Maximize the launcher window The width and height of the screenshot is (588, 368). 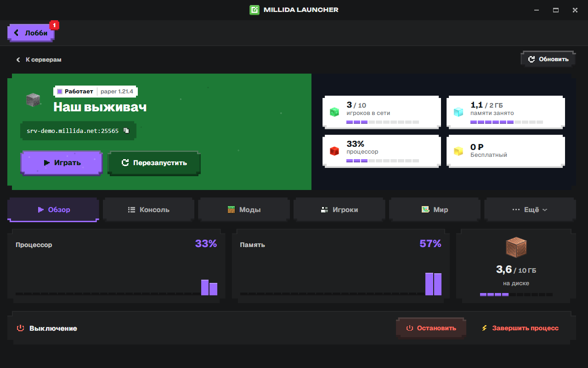pyautogui.click(x=555, y=10)
